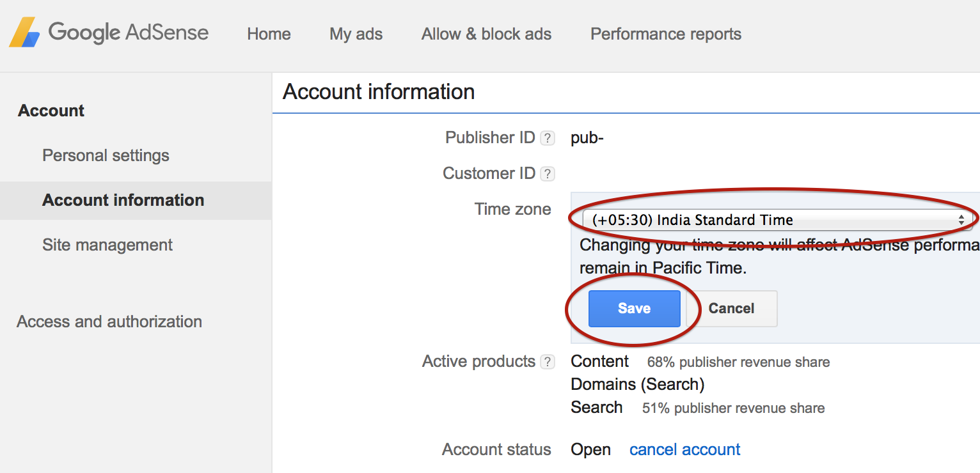Click the 'remain in Pacific Time.' note
Screen dimensions: 980x473
click(x=663, y=268)
